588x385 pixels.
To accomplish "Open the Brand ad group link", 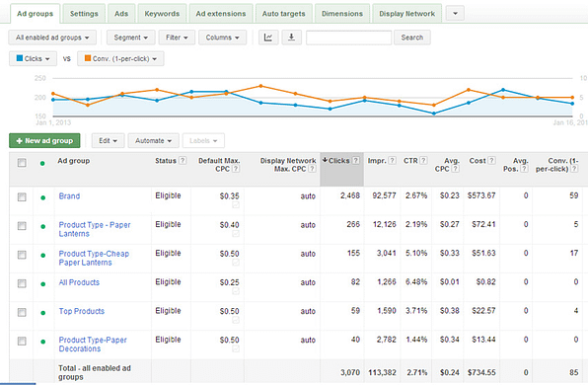I will [69, 195].
